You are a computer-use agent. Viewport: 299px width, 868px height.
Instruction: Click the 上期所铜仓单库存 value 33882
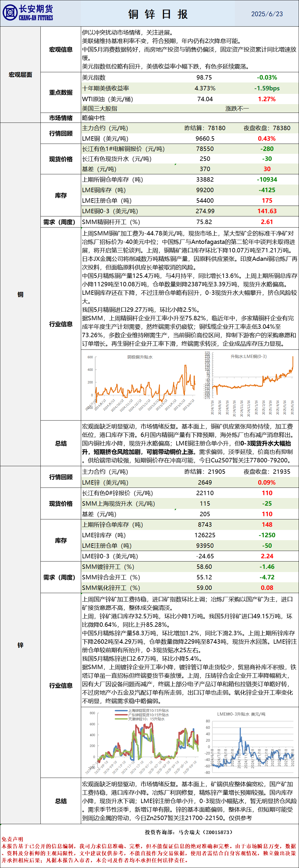(x=205, y=180)
